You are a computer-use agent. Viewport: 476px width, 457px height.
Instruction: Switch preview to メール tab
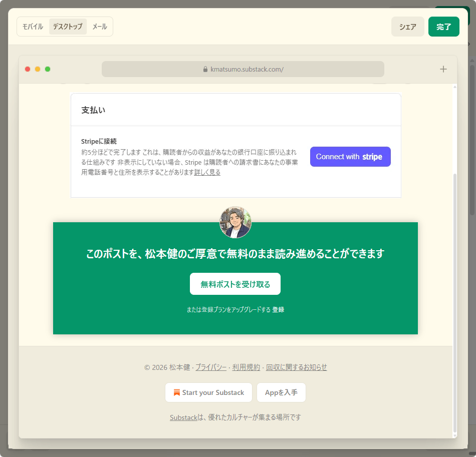coord(100,27)
